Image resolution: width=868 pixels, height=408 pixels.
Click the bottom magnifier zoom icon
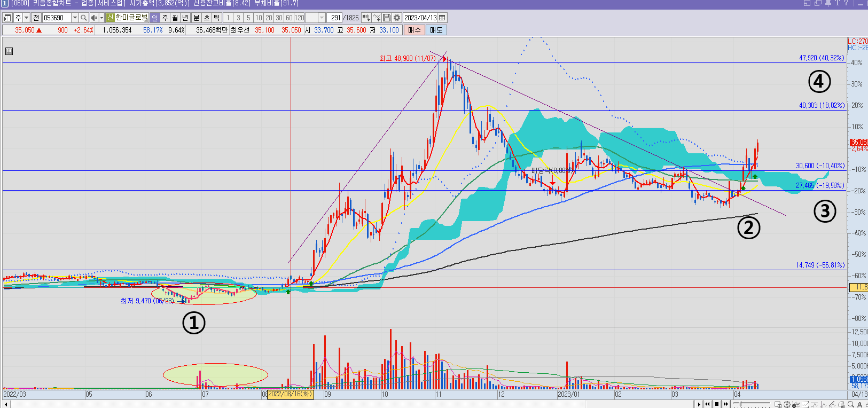click(x=850, y=404)
